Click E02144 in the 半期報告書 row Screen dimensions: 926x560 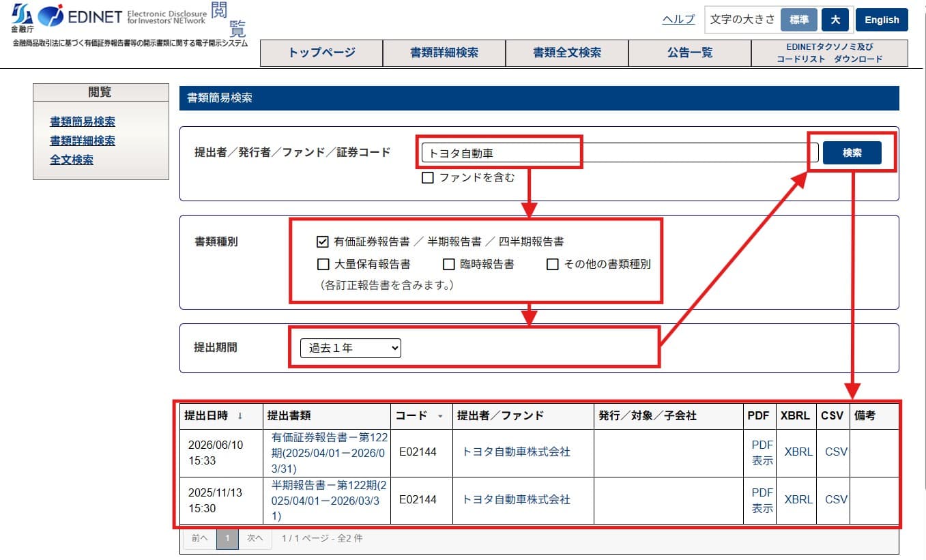coord(418,499)
